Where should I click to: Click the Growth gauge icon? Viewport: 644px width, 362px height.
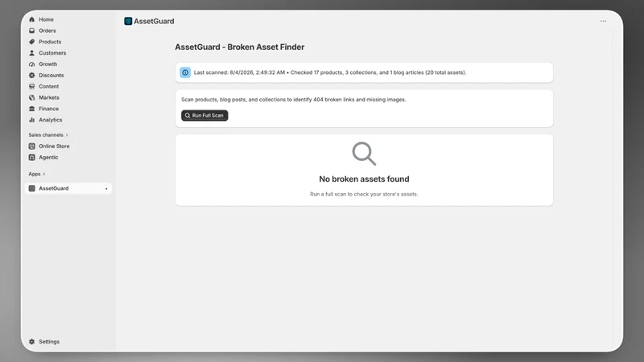click(31, 64)
